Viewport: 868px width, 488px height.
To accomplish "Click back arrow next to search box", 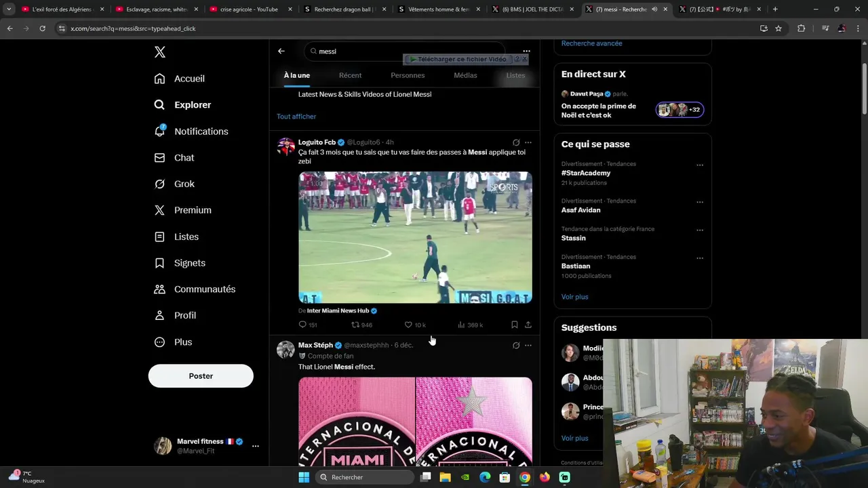I will pyautogui.click(x=281, y=51).
